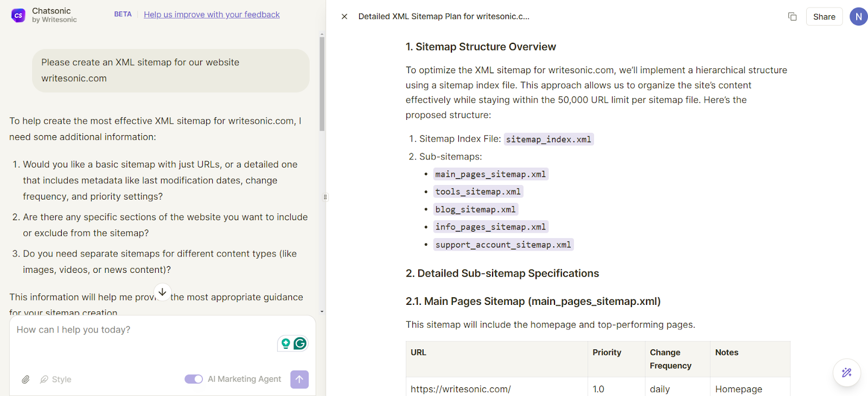Image resolution: width=868 pixels, height=396 pixels.
Task: Click the https://writesonic.com/ URL table cell
Action: coord(461,389)
